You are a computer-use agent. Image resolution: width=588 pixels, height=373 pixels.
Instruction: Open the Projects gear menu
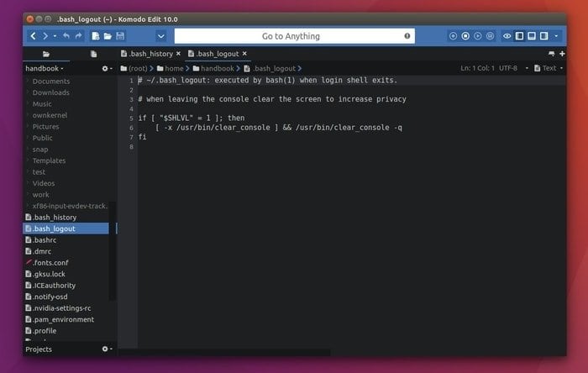pos(107,349)
